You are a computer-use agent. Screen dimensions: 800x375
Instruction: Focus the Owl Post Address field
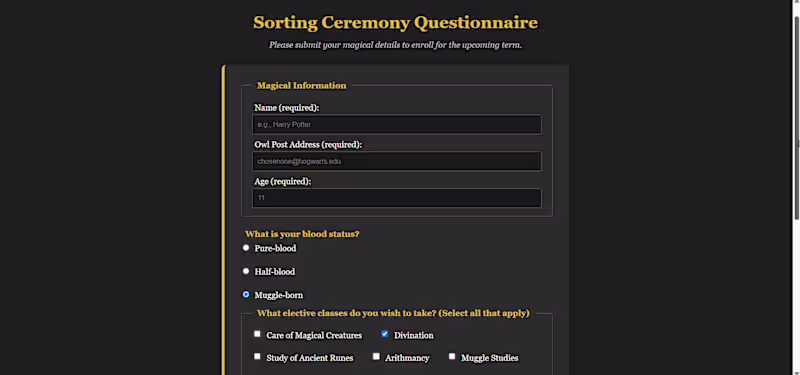396,161
